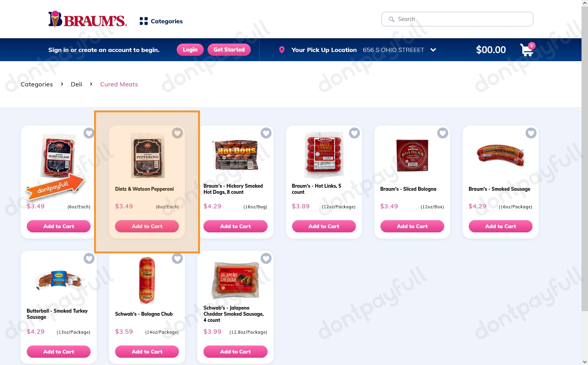588x365 pixels.
Task: Toggle favorite heart on Braum's Sliced Bologna
Action: point(443,133)
